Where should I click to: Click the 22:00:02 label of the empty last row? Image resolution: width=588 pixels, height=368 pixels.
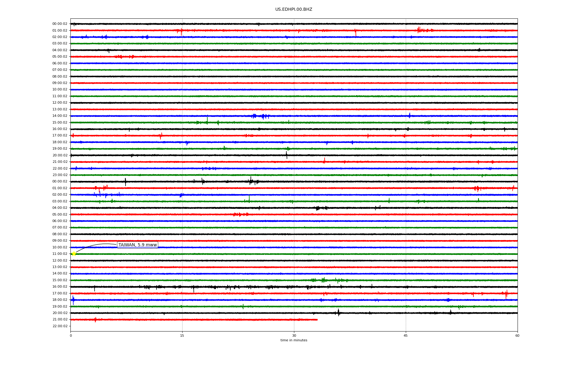coord(60,326)
